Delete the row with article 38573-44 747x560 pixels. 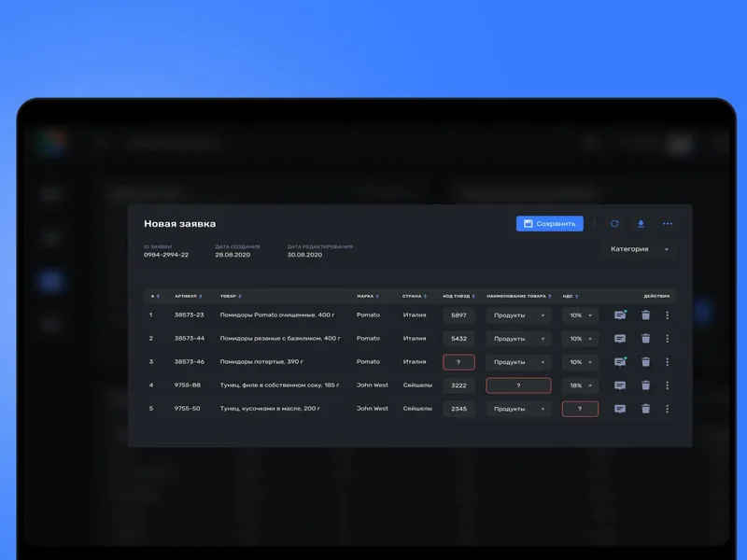(645, 339)
